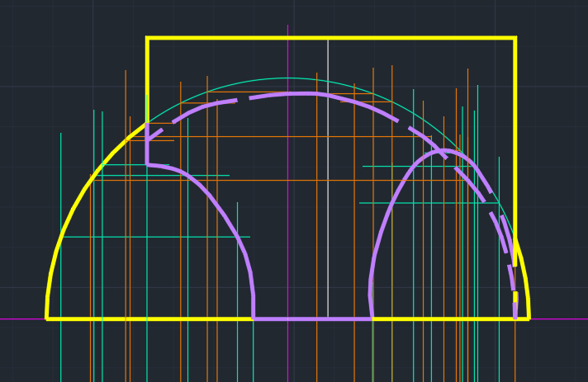Select the magenta vertical centerline above the rectangle
This screenshot has width=588, height=382.
(287, 31)
